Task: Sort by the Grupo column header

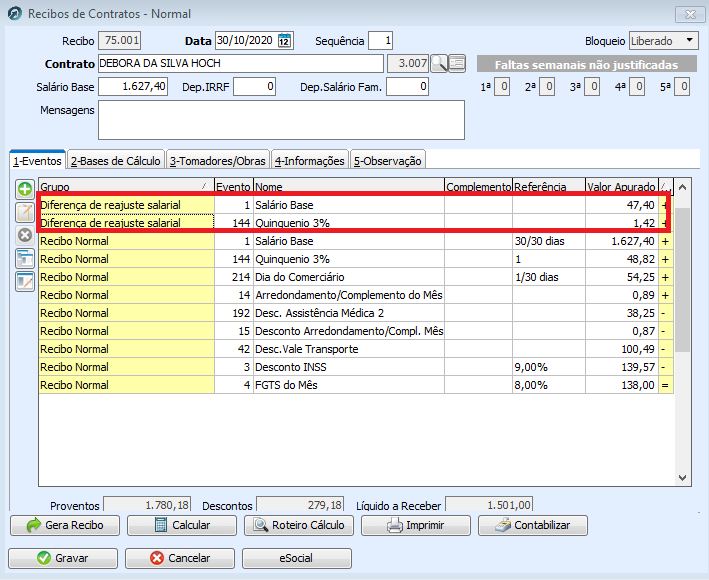Action: (x=126, y=186)
